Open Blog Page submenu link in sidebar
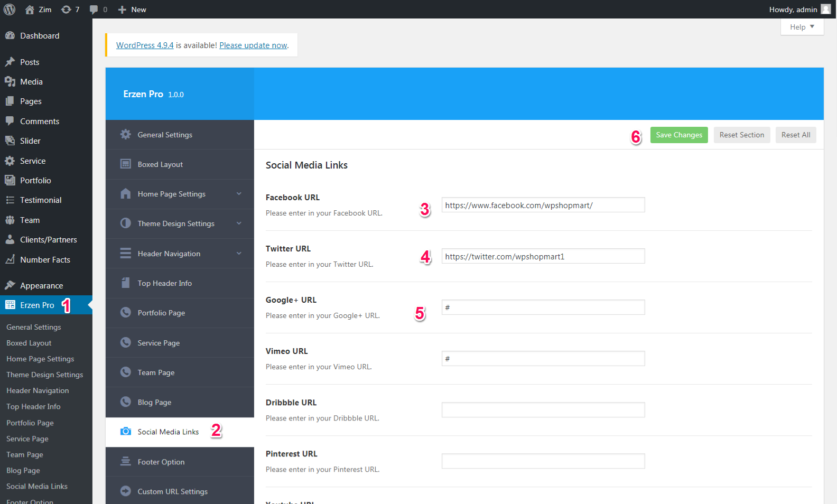Screen dimensions: 837x504 point(23,470)
